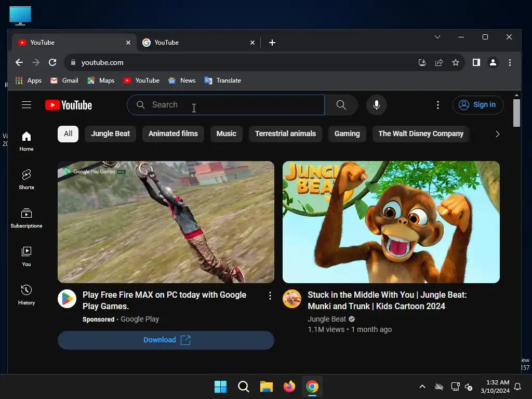Click in the YouTube search field
This screenshot has width=532, height=399.
coord(225,105)
